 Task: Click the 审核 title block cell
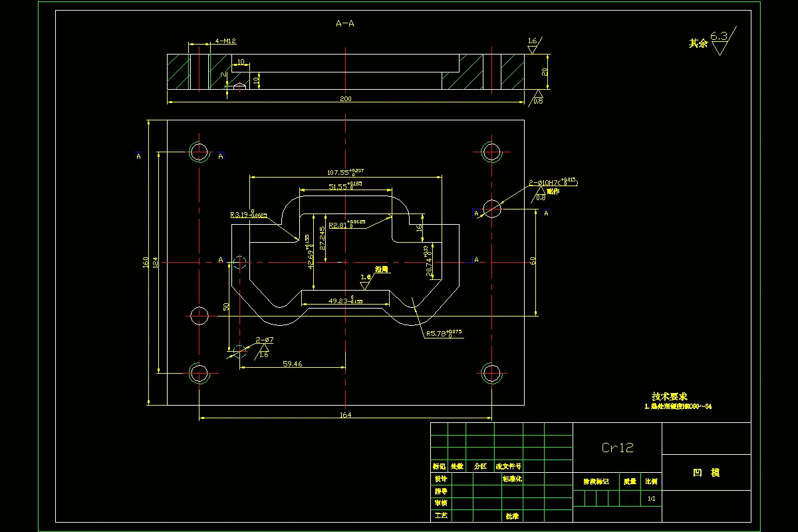[440, 503]
